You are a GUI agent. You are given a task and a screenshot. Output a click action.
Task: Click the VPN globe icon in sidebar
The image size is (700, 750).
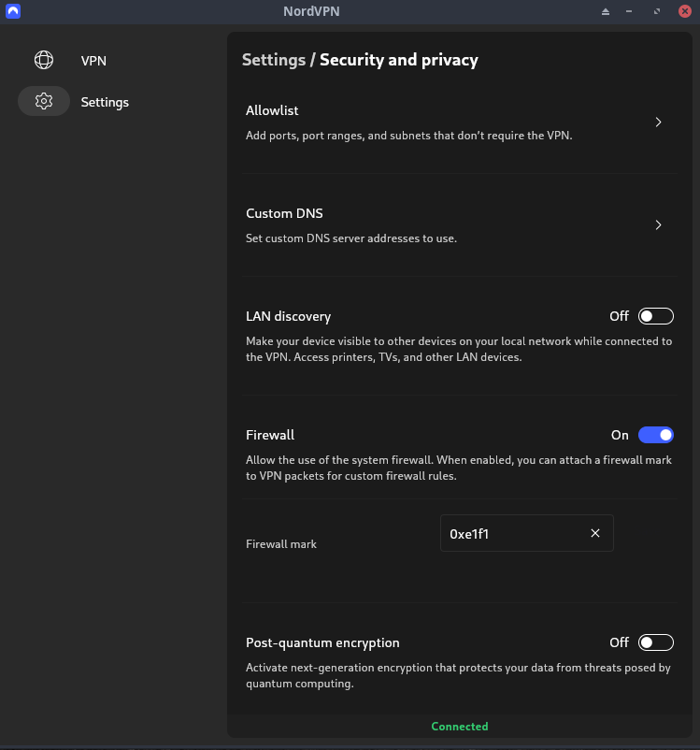pyautogui.click(x=44, y=61)
